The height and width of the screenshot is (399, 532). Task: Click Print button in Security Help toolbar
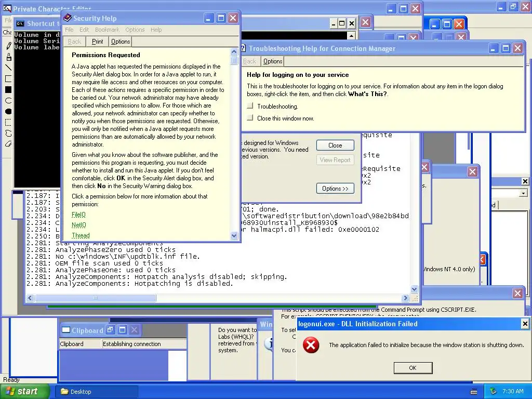click(97, 42)
